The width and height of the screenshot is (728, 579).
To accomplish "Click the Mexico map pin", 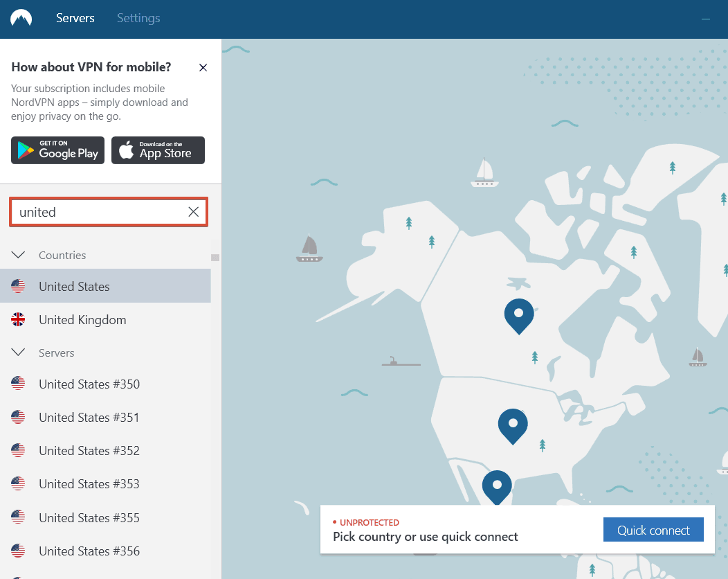I will (498, 486).
